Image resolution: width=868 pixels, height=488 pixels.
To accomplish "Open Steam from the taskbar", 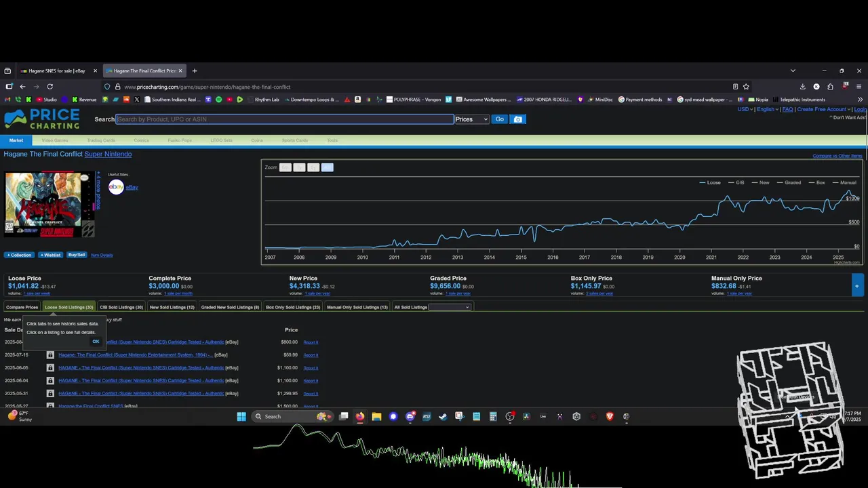I will click(x=443, y=416).
